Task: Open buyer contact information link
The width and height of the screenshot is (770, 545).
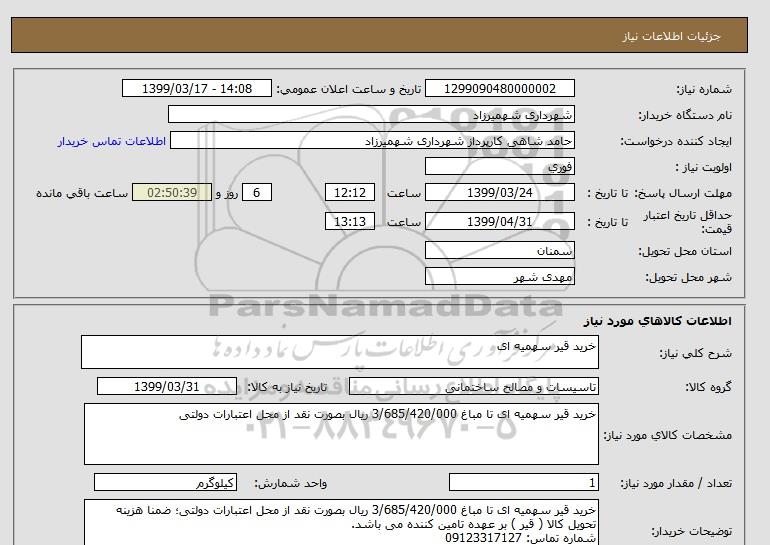Action: [111, 141]
